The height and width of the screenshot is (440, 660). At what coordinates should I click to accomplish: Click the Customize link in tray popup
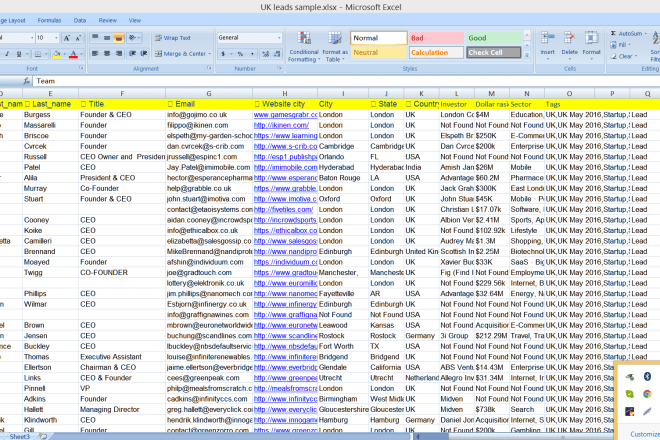click(x=645, y=434)
